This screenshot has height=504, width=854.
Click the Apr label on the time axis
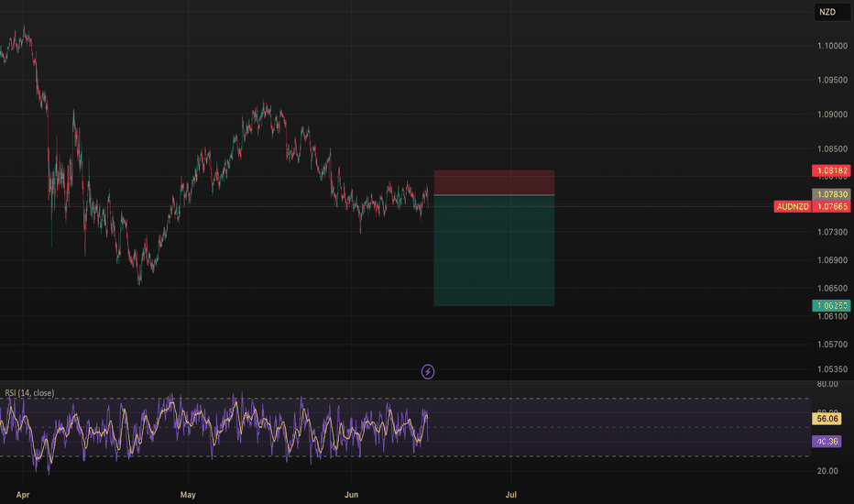tap(23, 495)
